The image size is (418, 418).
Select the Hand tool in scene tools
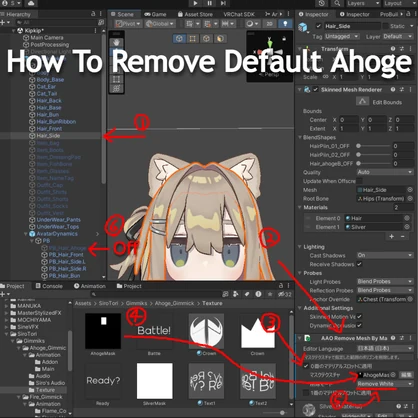coord(116,43)
